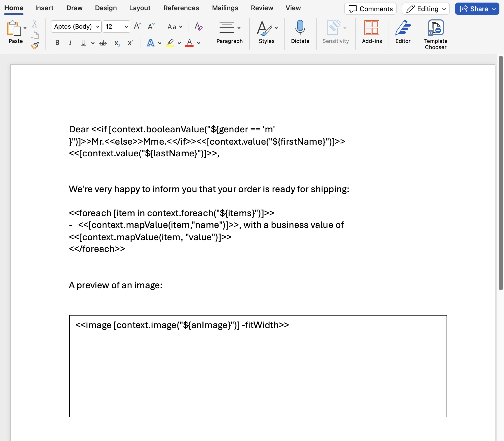Enable strikethrough on selected text
This screenshot has width=504, height=441.
103,43
